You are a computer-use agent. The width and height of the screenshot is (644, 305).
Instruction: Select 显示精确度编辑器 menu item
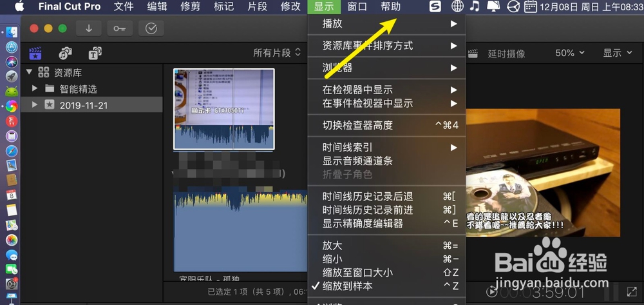click(x=386, y=224)
